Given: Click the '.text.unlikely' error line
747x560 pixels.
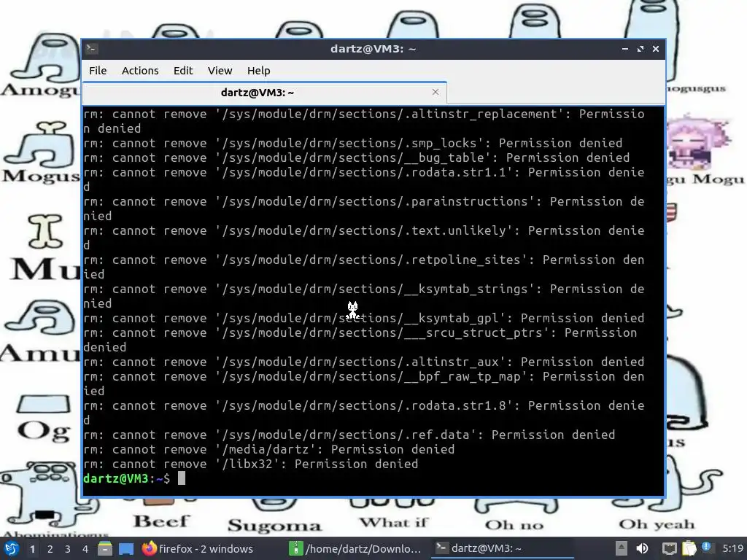Looking at the screenshot, I should point(364,238).
